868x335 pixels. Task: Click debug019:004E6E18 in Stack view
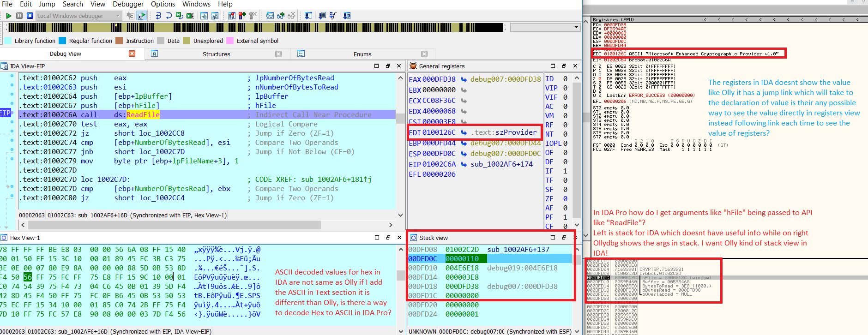click(x=522, y=268)
